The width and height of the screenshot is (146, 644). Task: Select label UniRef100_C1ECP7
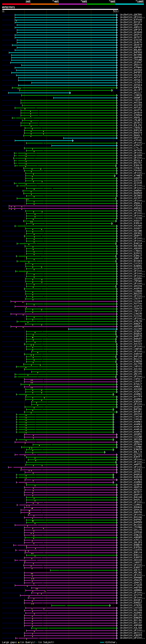point(131,100)
